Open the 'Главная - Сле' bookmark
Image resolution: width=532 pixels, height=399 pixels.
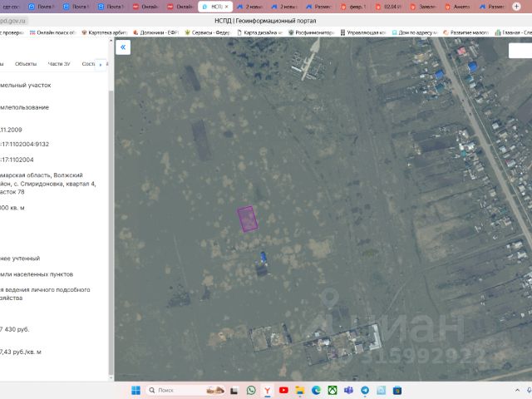coord(513,32)
